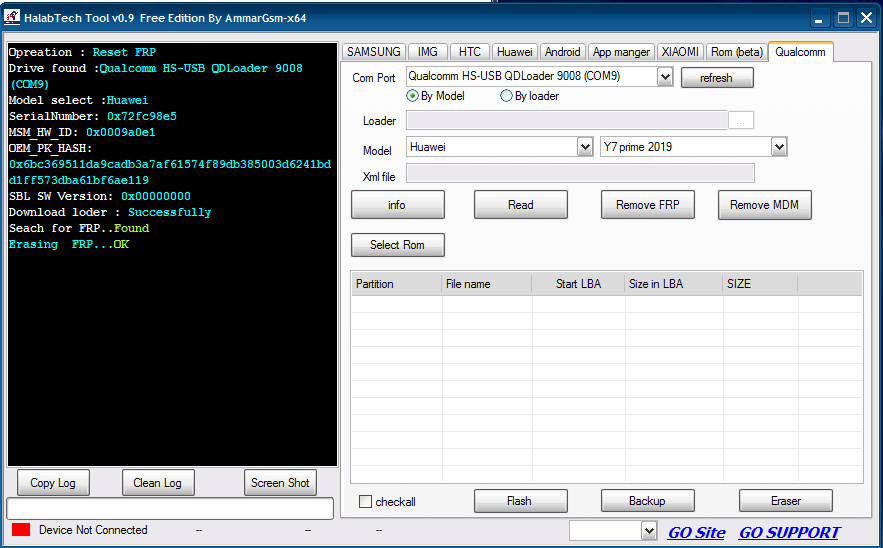This screenshot has height=548, width=883.
Task: Click the Clean Log button
Action: (x=158, y=483)
